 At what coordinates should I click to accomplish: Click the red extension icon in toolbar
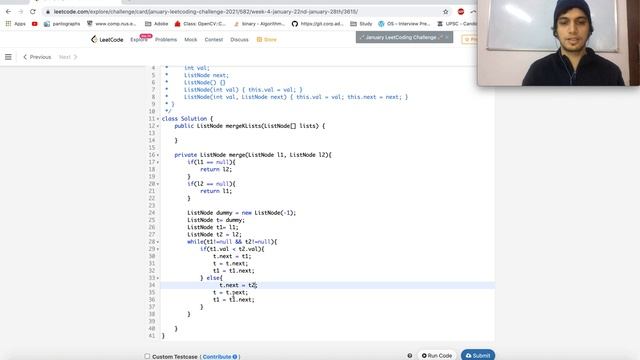pos(461,12)
